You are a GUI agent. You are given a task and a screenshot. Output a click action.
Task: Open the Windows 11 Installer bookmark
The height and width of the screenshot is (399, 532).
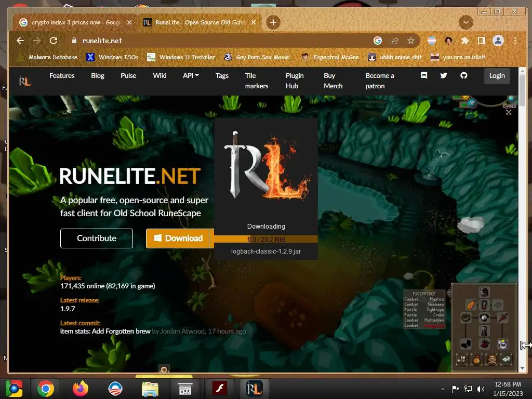(x=181, y=57)
